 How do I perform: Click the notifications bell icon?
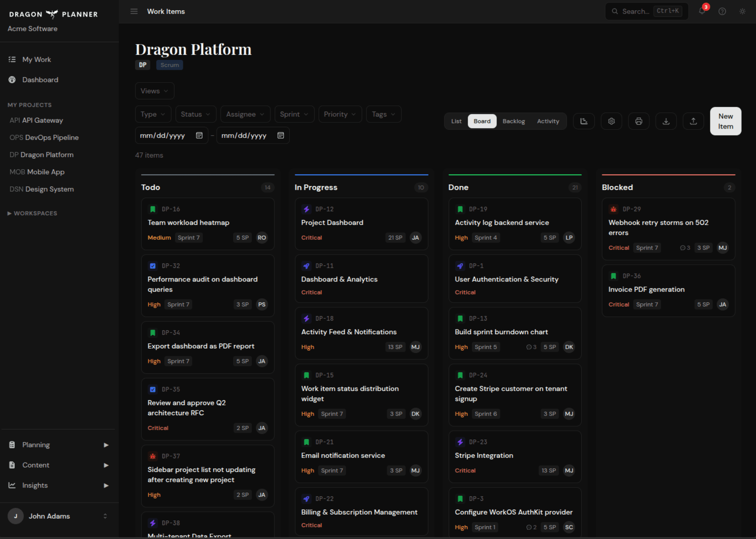(702, 11)
